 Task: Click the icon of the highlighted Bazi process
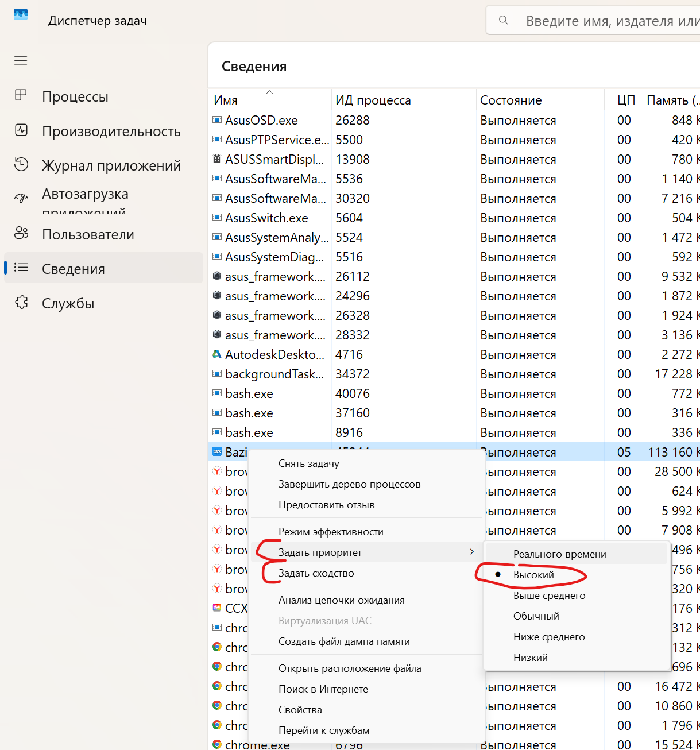coord(217,452)
